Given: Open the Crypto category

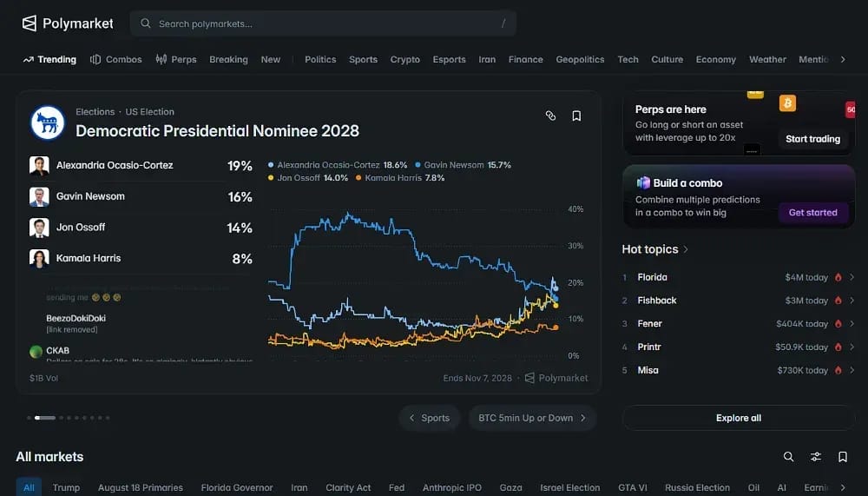Looking at the screenshot, I should 405,59.
